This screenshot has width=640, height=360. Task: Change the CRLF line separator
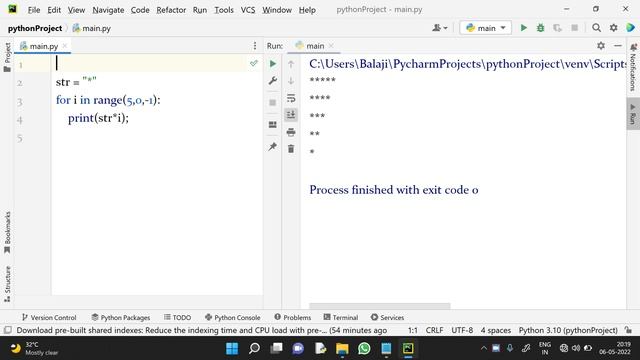pyautogui.click(x=434, y=330)
